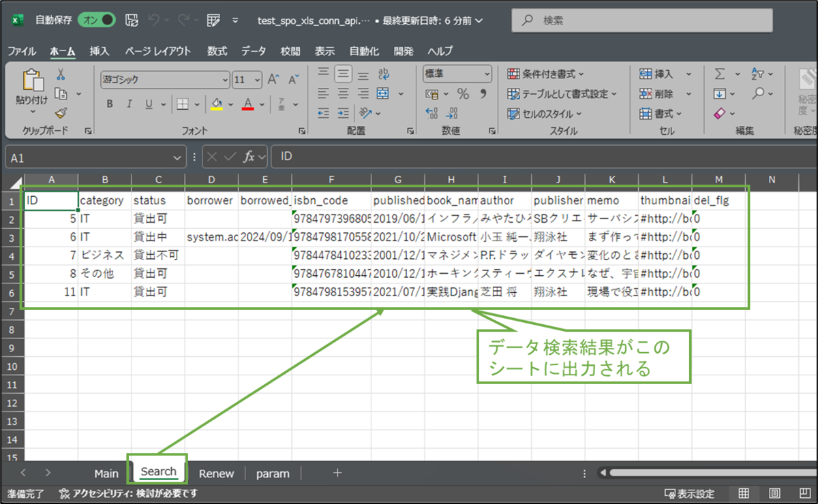The height and width of the screenshot is (504, 818).
Task: Toggle Middle Align vertical alignment
Action: [344, 74]
